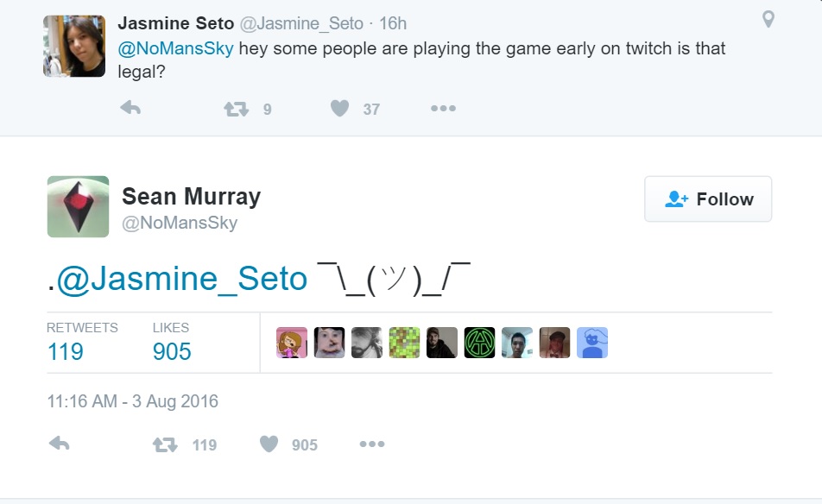This screenshot has width=822, height=504.
Task: Reply to Sean Murray's tweet
Action: click(59, 444)
